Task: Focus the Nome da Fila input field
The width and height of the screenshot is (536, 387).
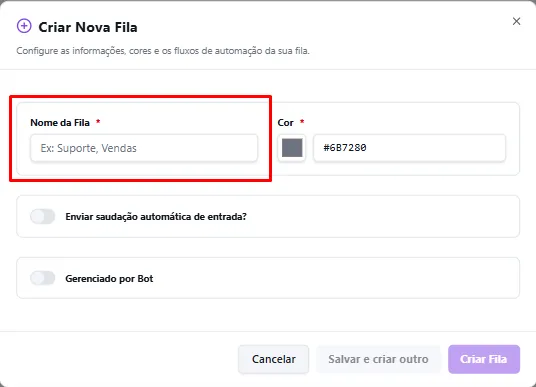Action: 144,148
